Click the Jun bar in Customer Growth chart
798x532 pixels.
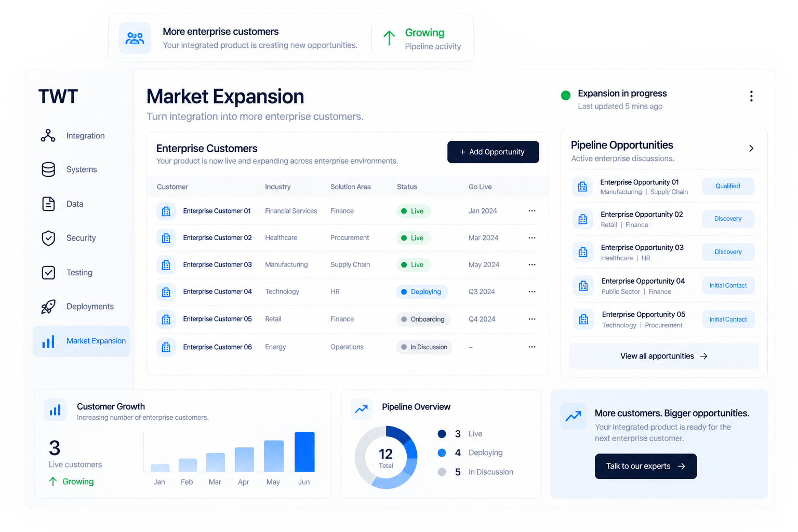(x=304, y=452)
